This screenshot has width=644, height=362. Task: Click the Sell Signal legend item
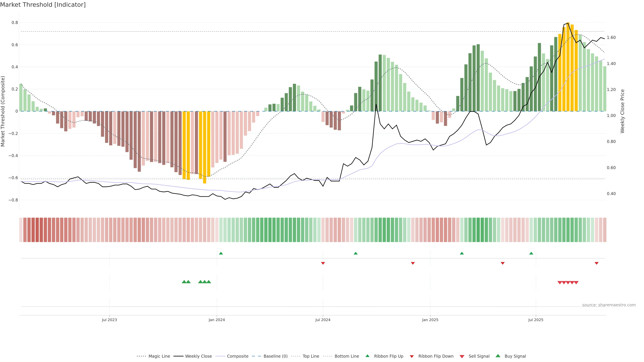(x=479, y=356)
